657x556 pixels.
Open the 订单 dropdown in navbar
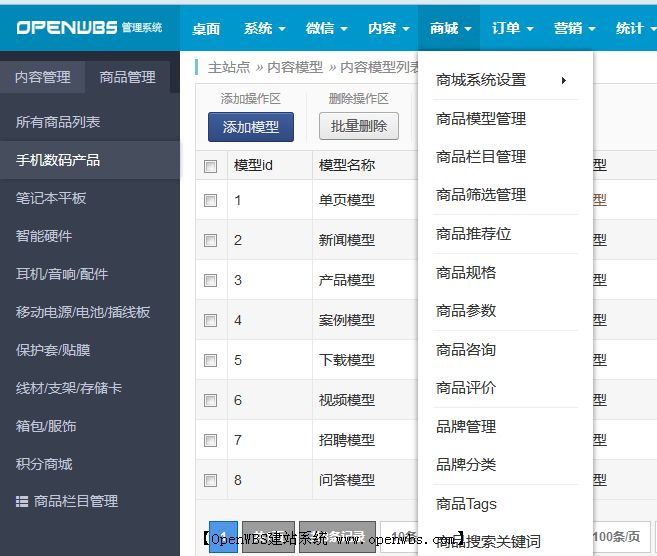pyautogui.click(x=512, y=28)
